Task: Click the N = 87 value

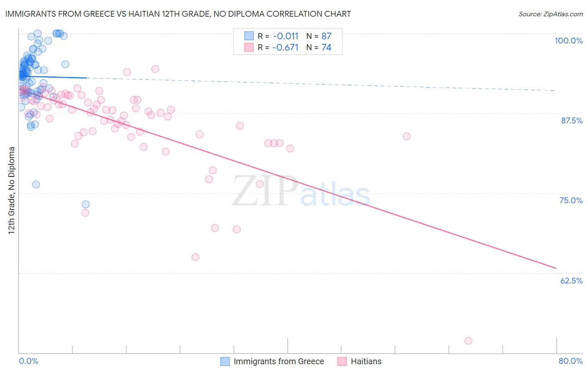Action: pyautogui.click(x=319, y=36)
